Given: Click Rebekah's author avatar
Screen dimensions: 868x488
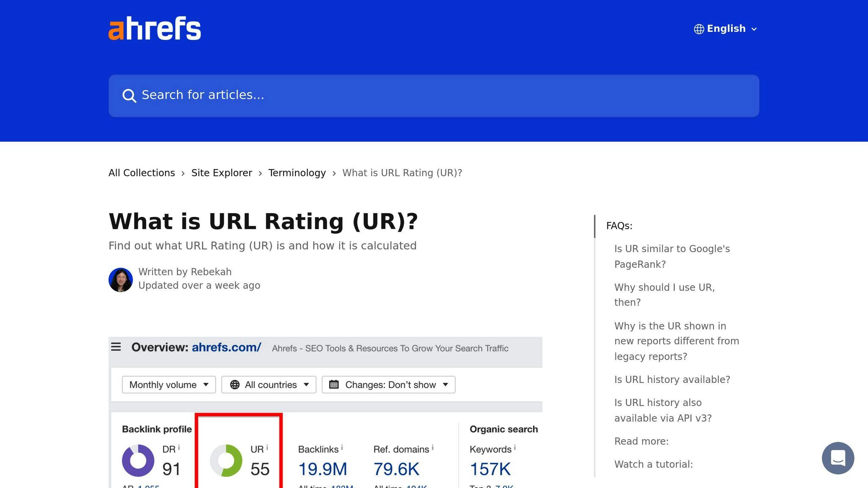Looking at the screenshot, I should click(x=121, y=280).
